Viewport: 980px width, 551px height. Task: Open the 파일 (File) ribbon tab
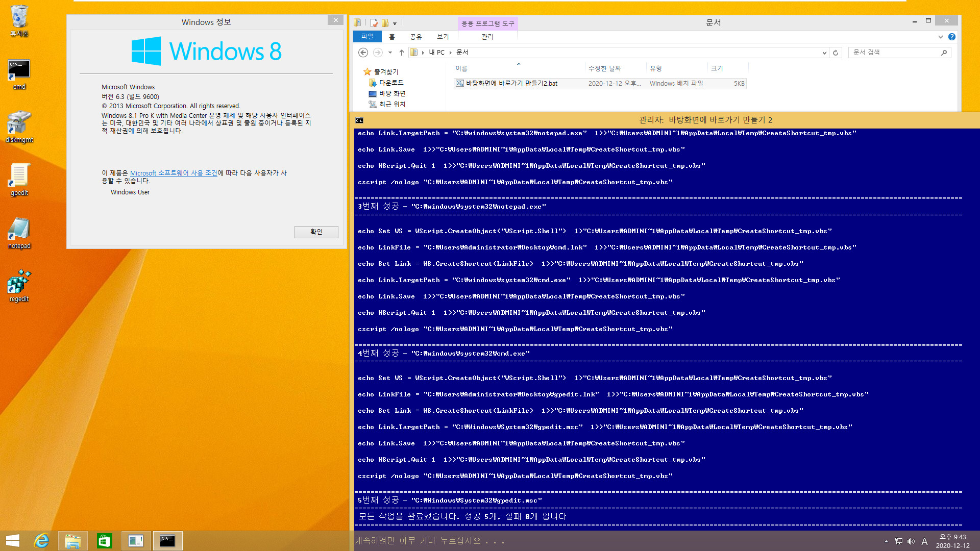click(367, 37)
